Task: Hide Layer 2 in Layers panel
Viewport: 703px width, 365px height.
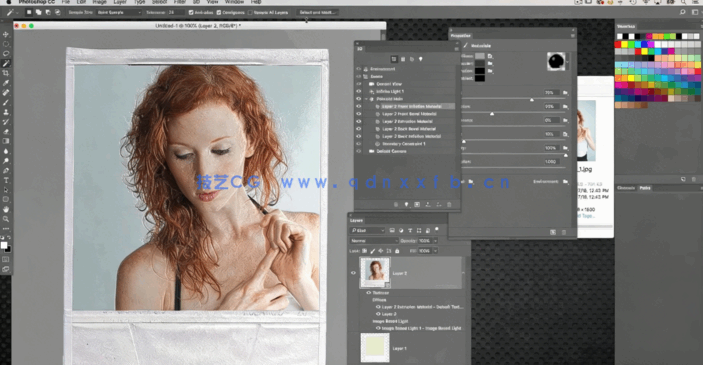Action: [353, 273]
